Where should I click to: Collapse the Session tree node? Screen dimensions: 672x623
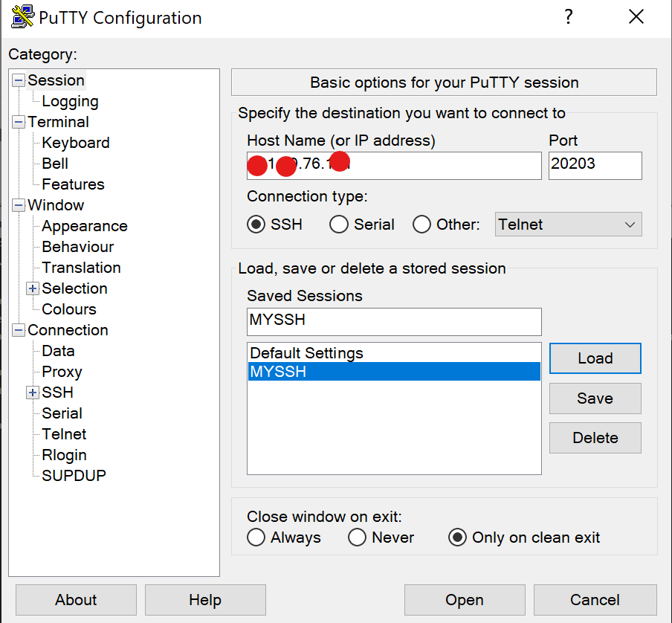[x=18, y=80]
